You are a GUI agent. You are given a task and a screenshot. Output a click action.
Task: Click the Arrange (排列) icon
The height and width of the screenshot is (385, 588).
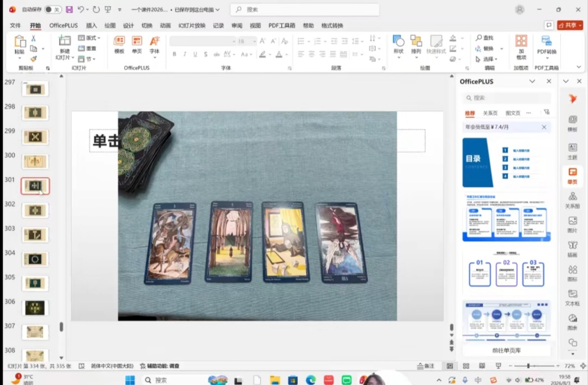coord(416,40)
